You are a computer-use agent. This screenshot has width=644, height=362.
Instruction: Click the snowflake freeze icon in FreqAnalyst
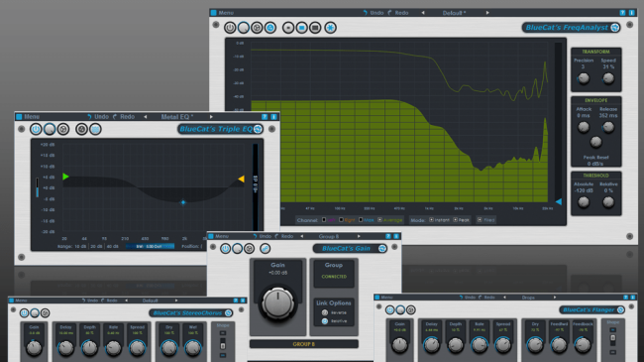coord(330,28)
